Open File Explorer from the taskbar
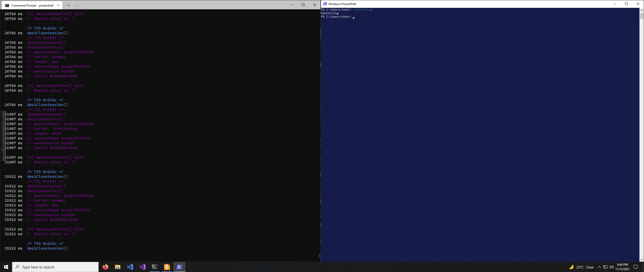Image resolution: width=644 pixels, height=272 pixels. (118, 267)
